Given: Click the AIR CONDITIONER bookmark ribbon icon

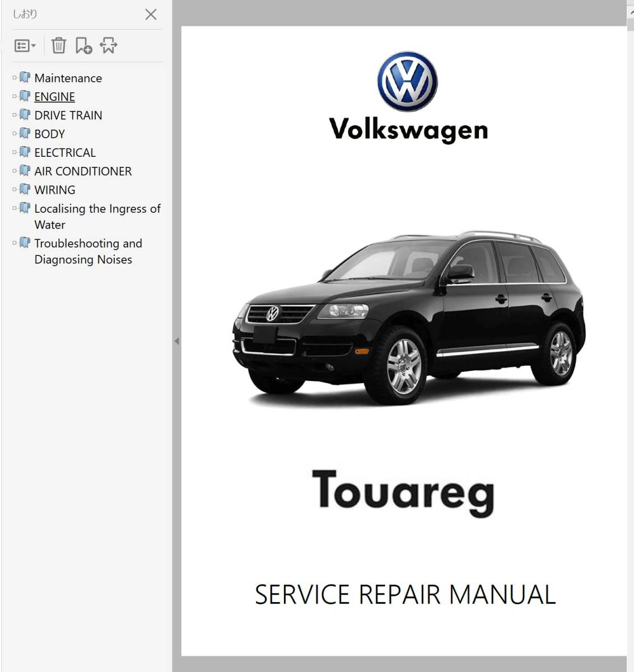Looking at the screenshot, I should click(25, 170).
